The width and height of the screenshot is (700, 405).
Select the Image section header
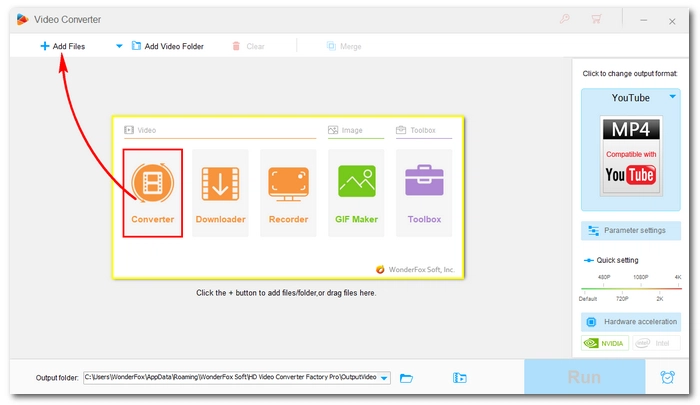coord(346,130)
